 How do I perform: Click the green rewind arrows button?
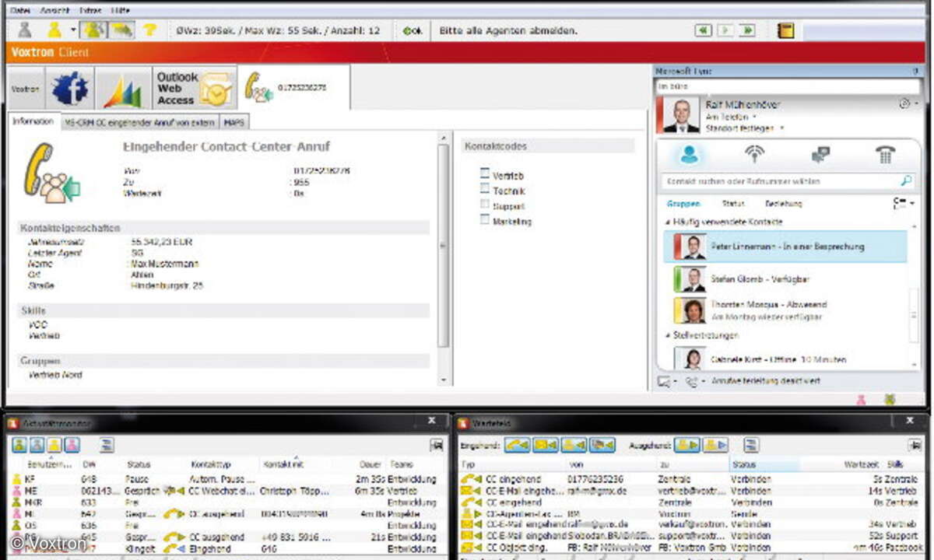pos(704,30)
